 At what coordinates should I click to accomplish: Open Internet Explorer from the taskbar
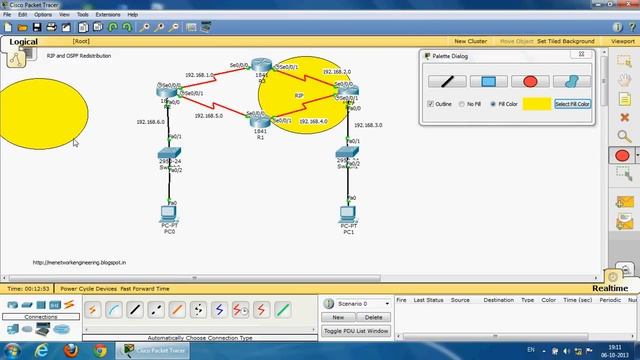click(41, 351)
